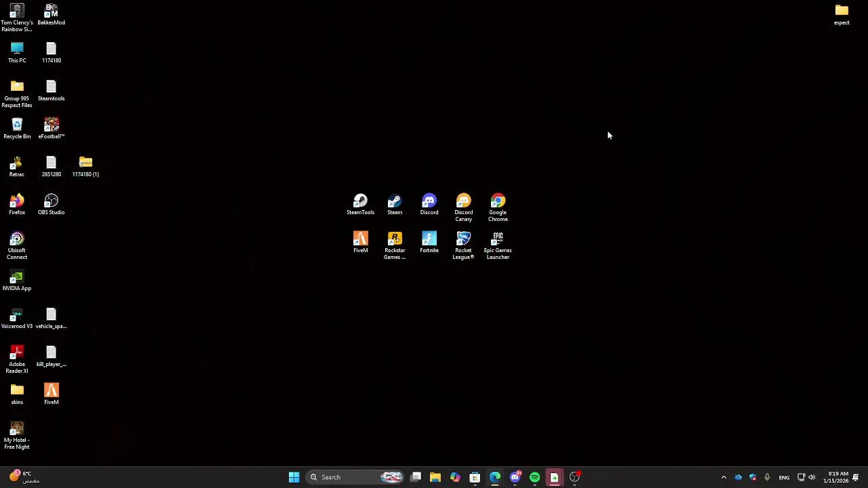Open Task View from the taskbar
The width and height of the screenshot is (868, 488).
(x=416, y=477)
